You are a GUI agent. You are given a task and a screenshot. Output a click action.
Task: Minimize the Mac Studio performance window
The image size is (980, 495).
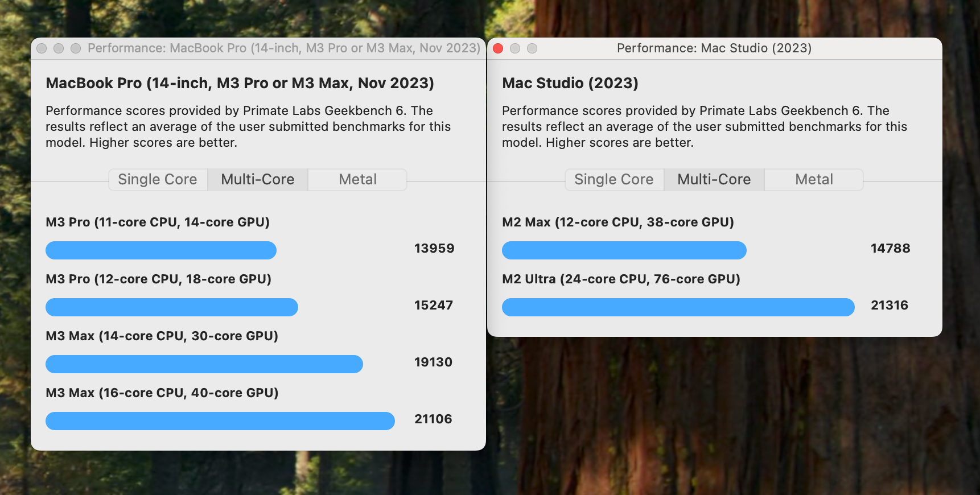[x=515, y=48]
